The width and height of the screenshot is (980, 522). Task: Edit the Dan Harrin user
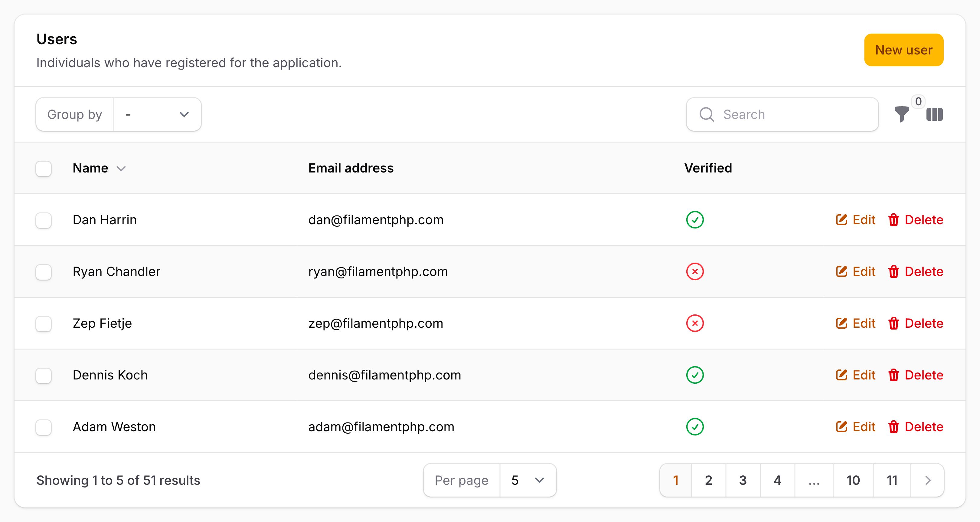coord(856,220)
